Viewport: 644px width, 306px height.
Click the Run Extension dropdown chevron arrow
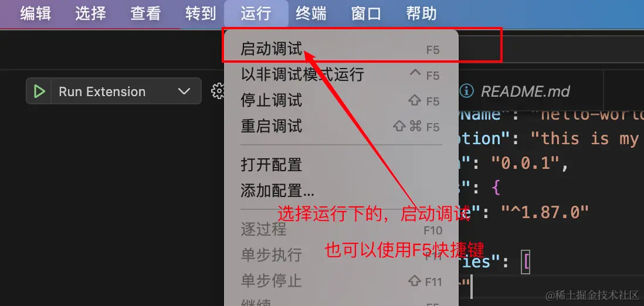pyautogui.click(x=184, y=91)
